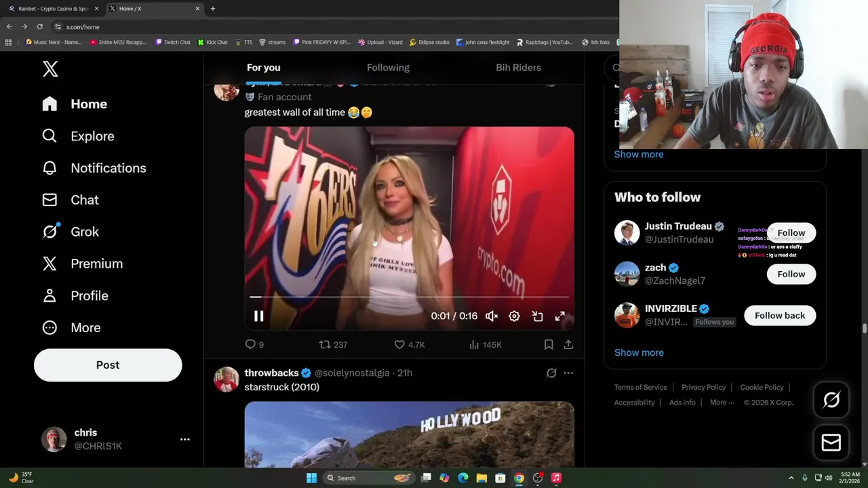Viewport: 868px width, 488px height.
Task: Go back in browser toolbar
Action: pos(9,26)
